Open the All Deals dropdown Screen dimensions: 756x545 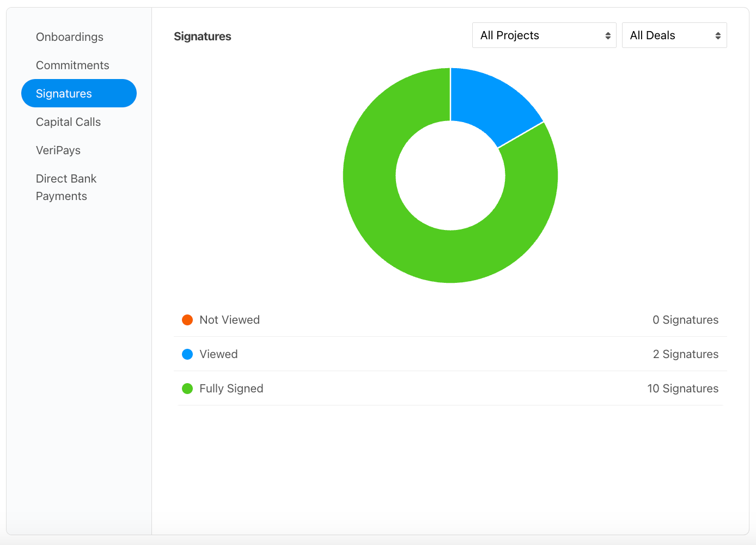[x=674, y=35]
